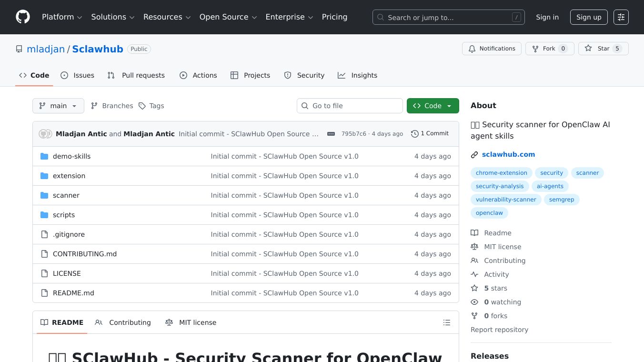This screenshot has width=644, height=362.
Task: Expand the green Code dropdown
Action: point(433,106)
